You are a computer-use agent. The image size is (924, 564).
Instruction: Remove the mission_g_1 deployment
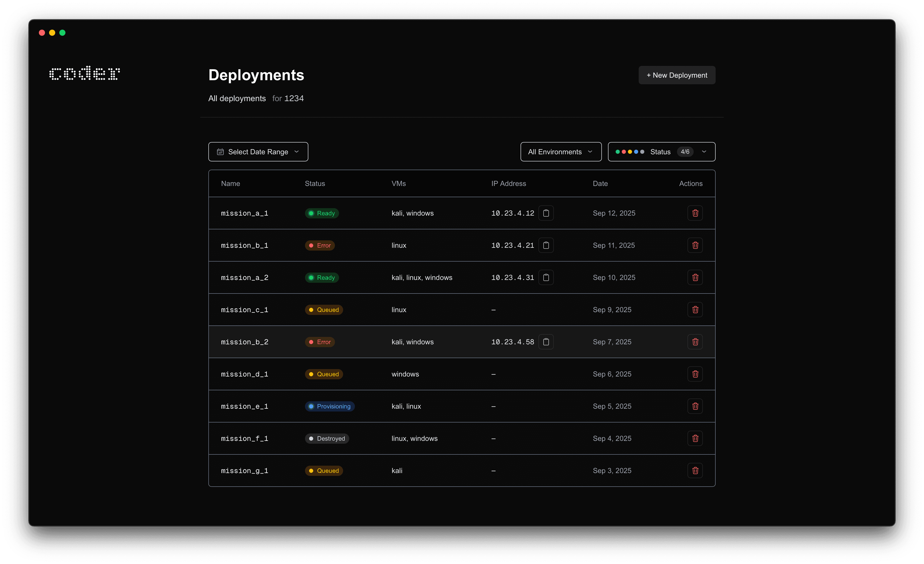tap(695, 471)
